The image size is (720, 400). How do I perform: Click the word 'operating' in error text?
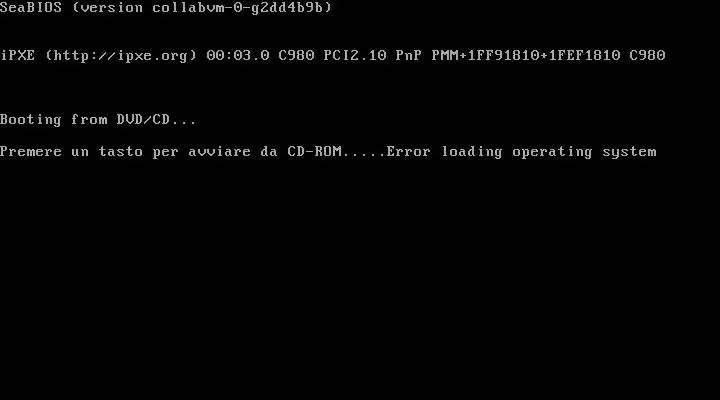[552, 152]
